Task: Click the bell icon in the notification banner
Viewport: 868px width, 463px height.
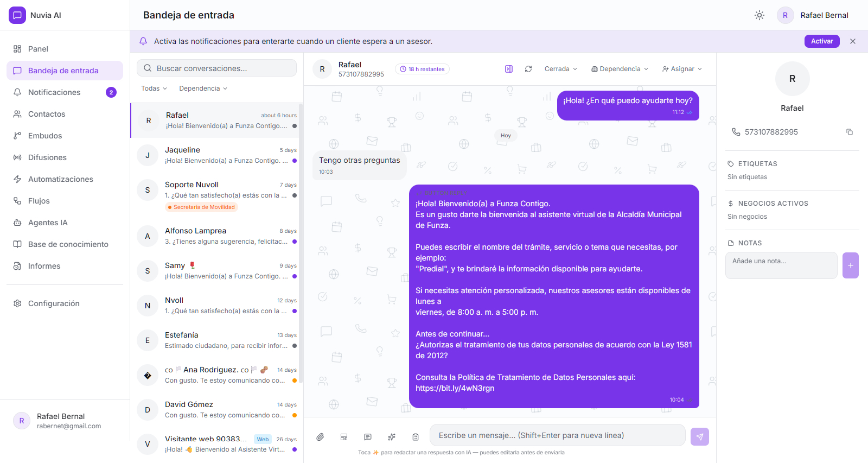Action: coord(143,41)
